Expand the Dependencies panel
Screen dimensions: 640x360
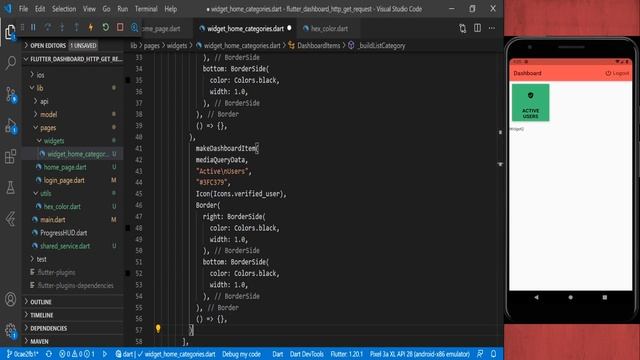pyautogui.click(x=73, y=328)
